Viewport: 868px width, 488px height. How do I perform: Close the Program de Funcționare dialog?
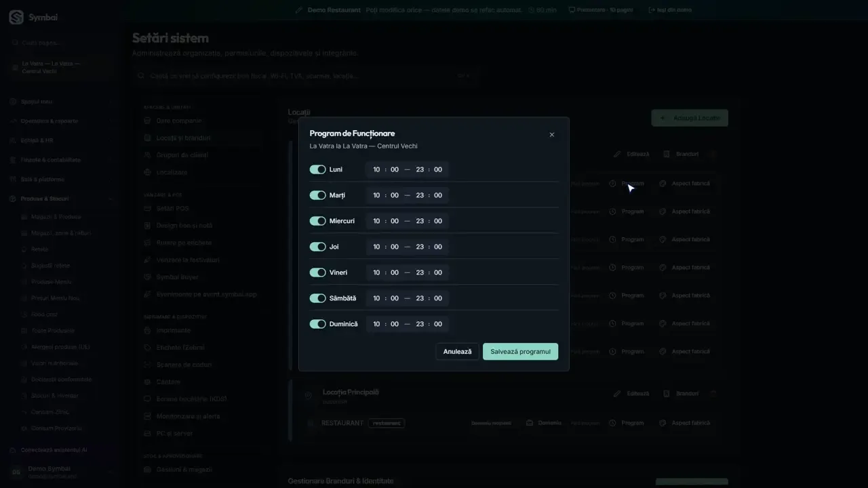[x=551, y=135]
